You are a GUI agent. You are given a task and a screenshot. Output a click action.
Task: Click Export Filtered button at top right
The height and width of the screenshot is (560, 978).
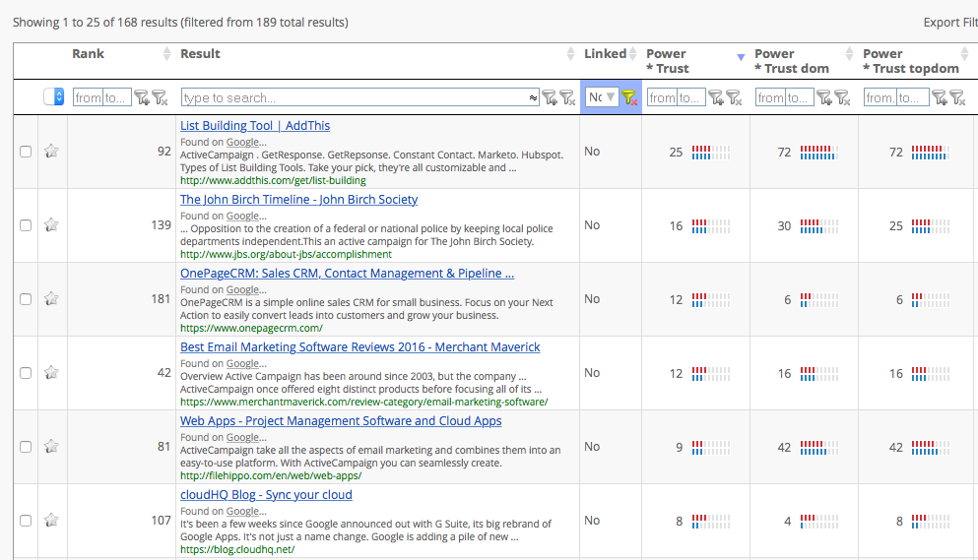click(x=950, y=23)
